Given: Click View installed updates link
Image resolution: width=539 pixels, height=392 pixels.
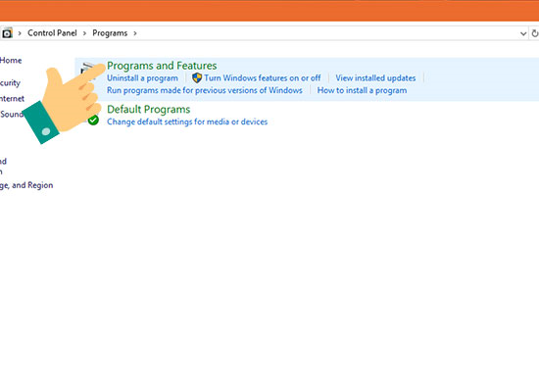Looking at the screenshot, I should coord(375,78).
